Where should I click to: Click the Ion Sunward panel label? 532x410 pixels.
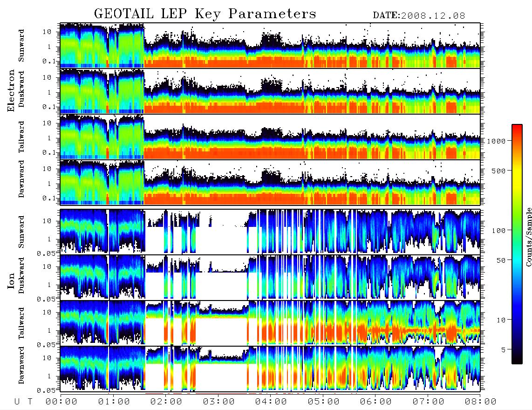21,232
